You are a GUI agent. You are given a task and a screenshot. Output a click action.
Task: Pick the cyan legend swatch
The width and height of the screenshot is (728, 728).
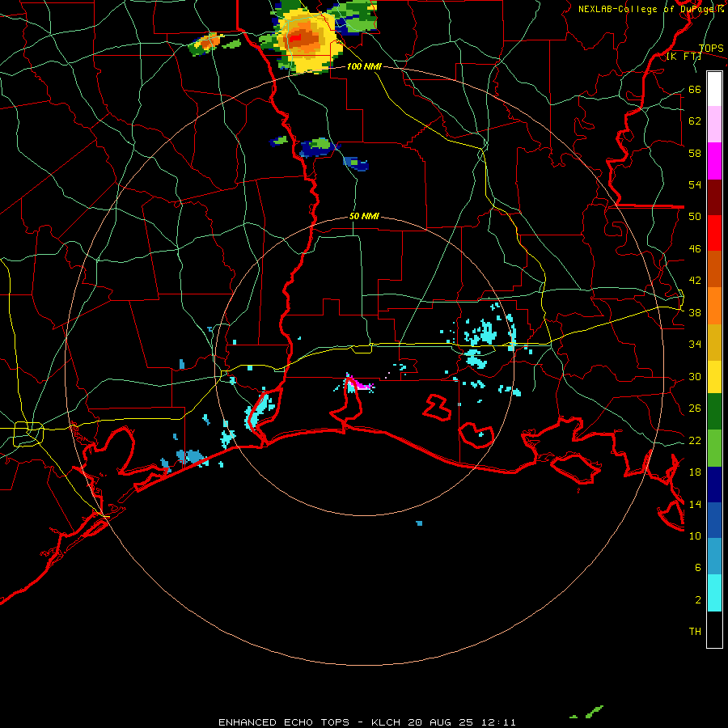(714, 593)
